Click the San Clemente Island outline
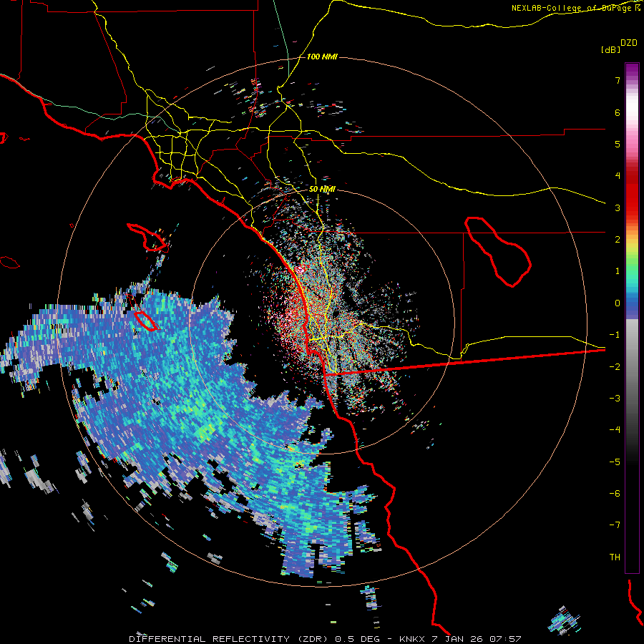This screenshot has width=644, height=644. tap(147, 321)
